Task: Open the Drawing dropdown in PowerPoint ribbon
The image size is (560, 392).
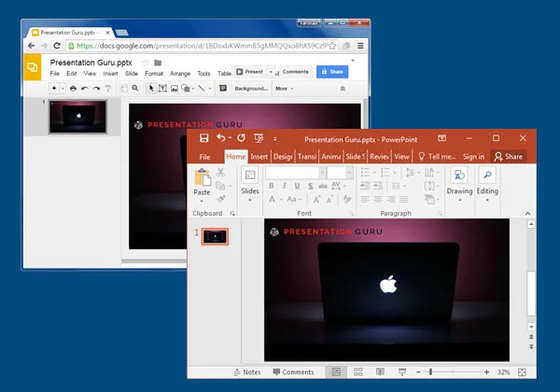Action: coord(459,186)
